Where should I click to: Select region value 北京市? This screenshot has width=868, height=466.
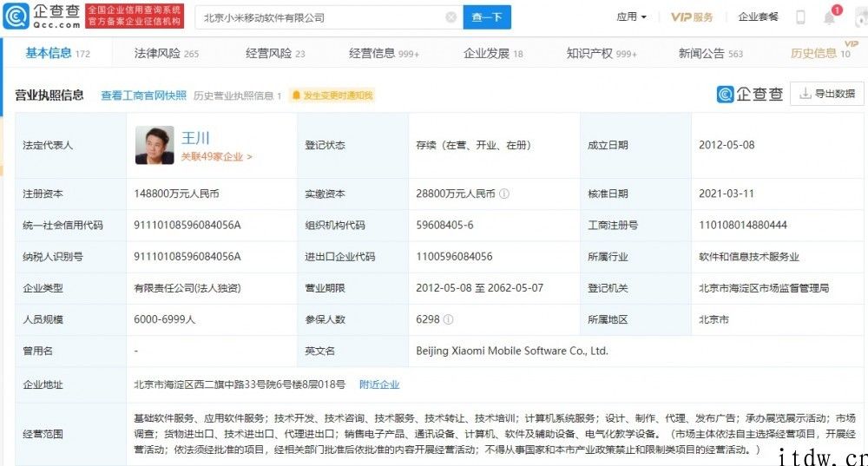pos(713,319)
